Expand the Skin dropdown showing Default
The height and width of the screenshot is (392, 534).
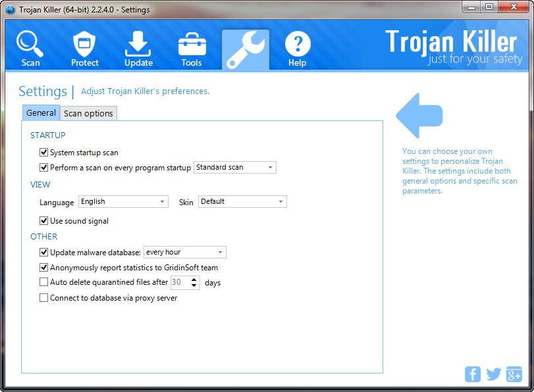242,202
